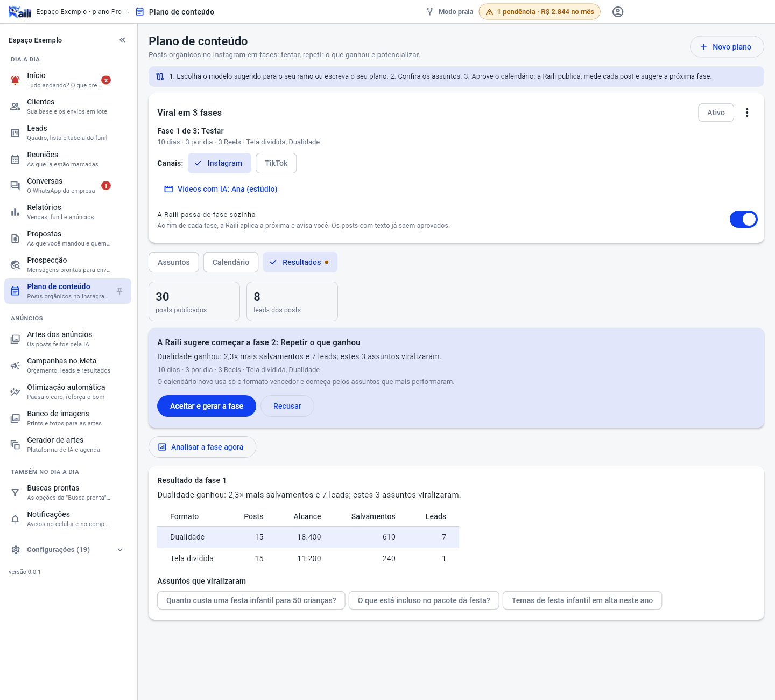This screenshot has width=775, height=700.
Task: Select the Resultados tab
Action: [300, 262]
